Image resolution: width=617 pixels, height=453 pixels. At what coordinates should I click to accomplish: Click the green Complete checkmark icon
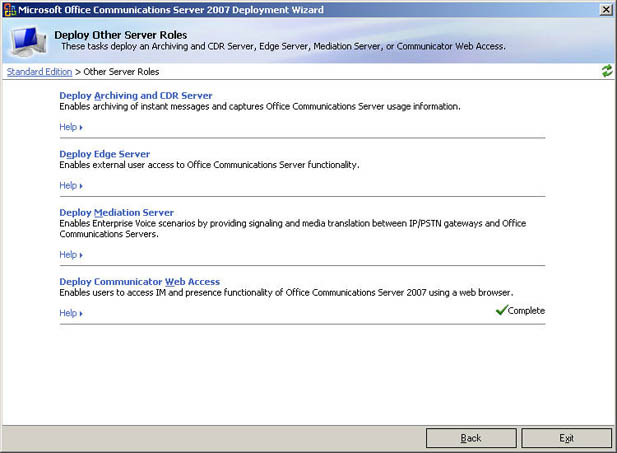[501, 311]
